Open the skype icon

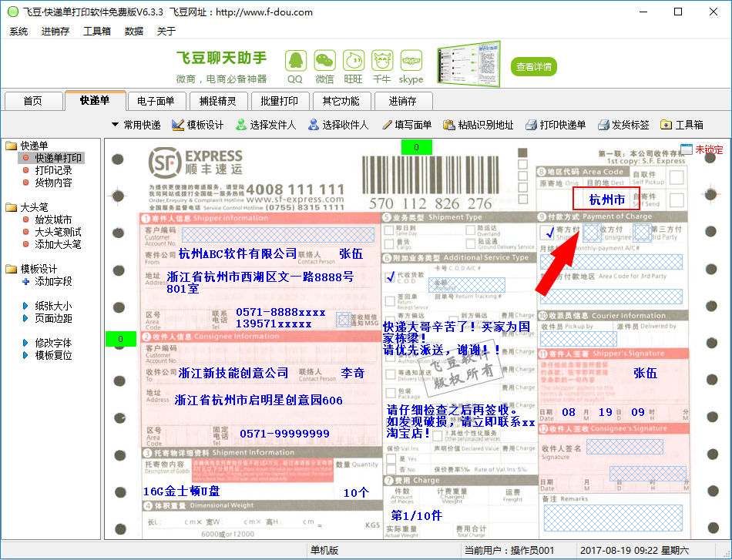pos(411,61)
